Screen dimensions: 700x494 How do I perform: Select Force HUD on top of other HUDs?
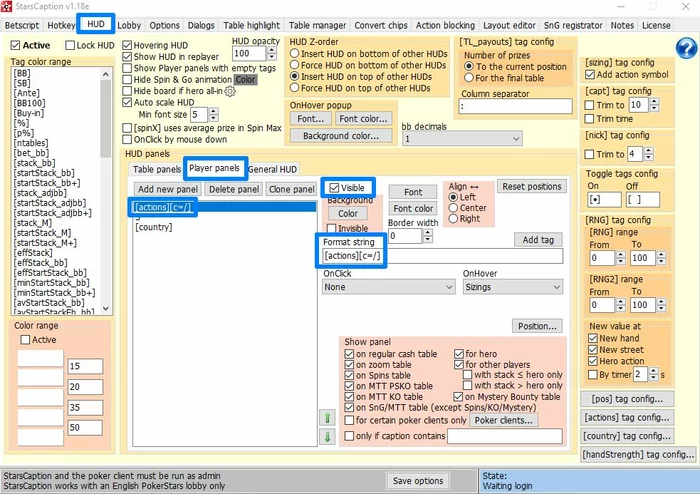click(294, 88)
